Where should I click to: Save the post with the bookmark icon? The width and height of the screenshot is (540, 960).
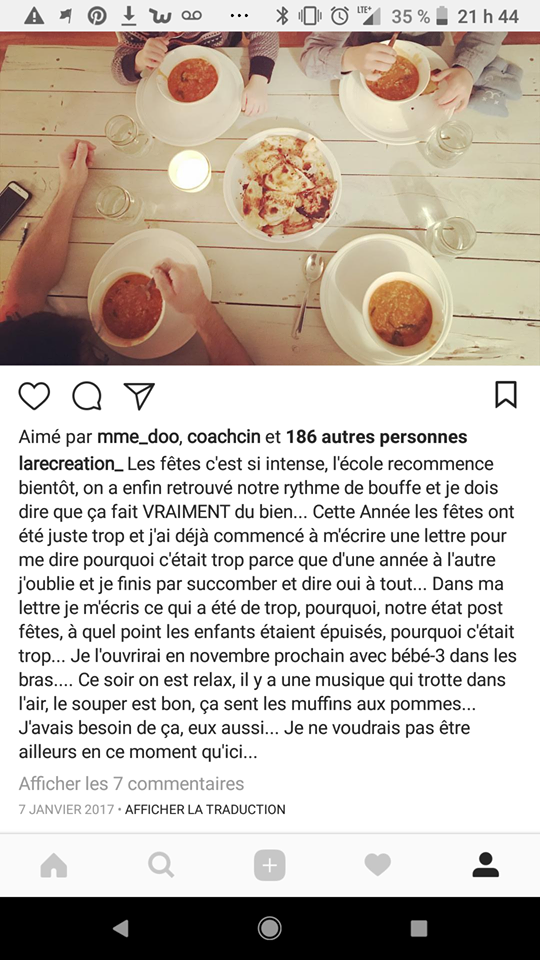[506, 394]
